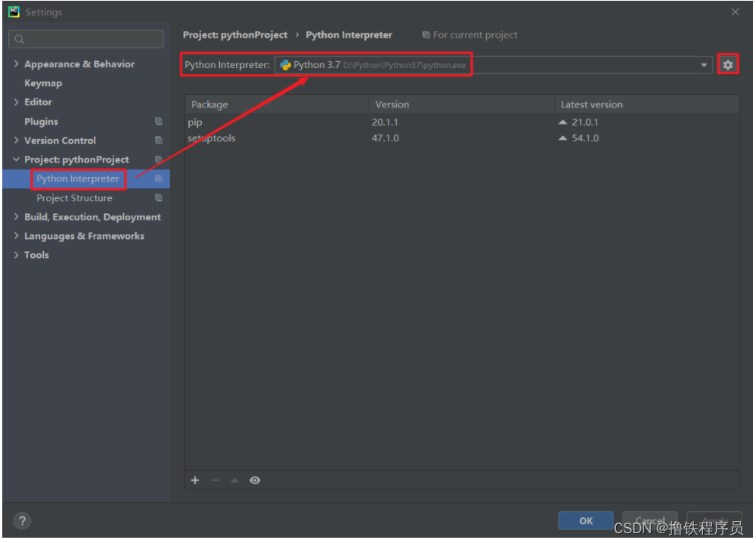Click the upgrade arrow for pip latest version
The image size is (756, 543).
pos(562,122)
